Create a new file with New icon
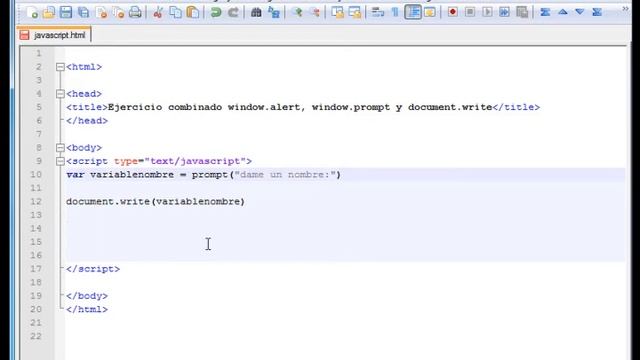The image size is (640, 360). click(x=32, y=13)
